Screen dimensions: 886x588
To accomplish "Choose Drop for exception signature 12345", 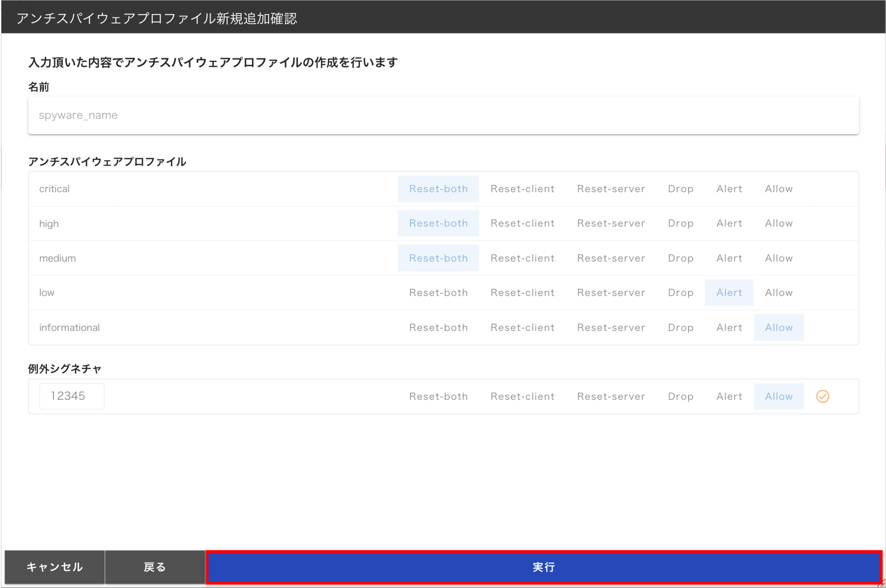I will [x=680, y=396].
